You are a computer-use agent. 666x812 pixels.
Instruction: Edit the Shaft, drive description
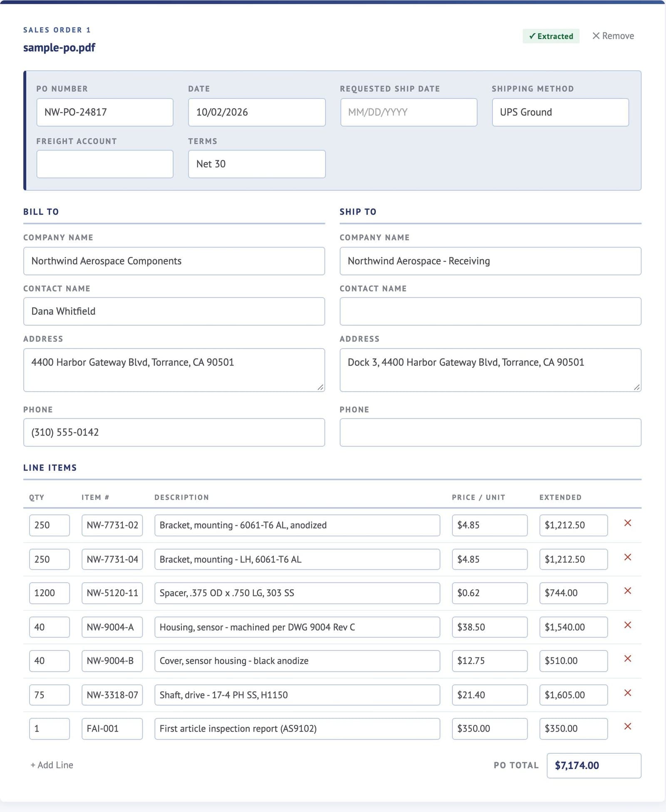click(x=297, y=695)
